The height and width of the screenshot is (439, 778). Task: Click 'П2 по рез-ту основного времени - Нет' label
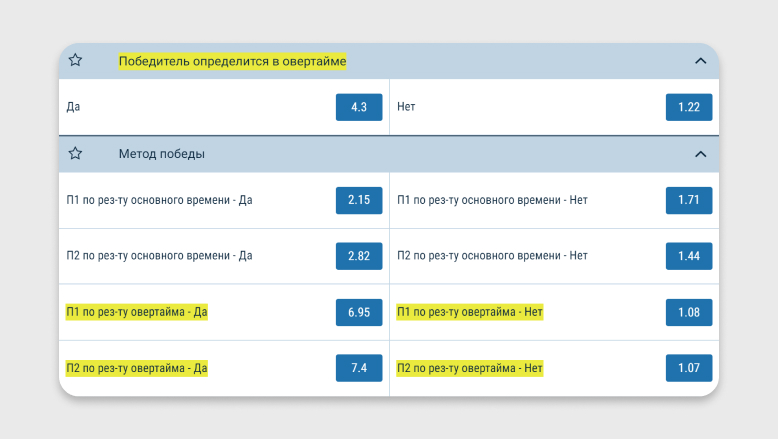[x=492, y=256]
